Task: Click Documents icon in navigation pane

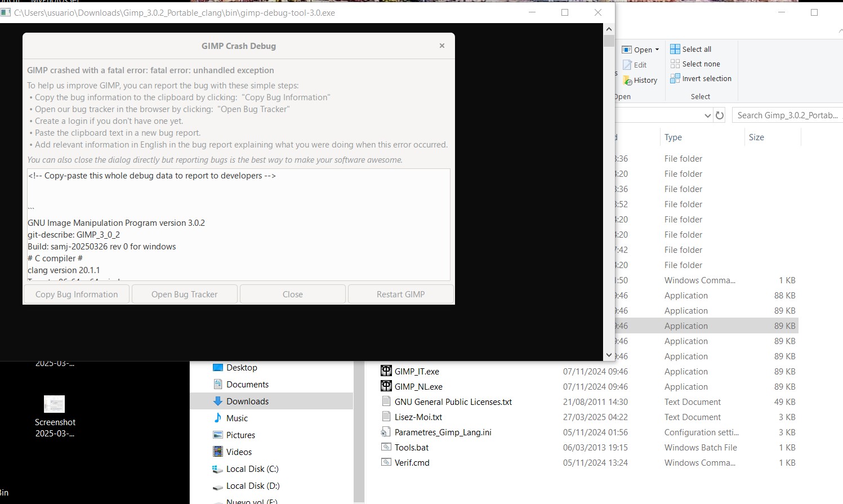Action: [x=218, y=384]
